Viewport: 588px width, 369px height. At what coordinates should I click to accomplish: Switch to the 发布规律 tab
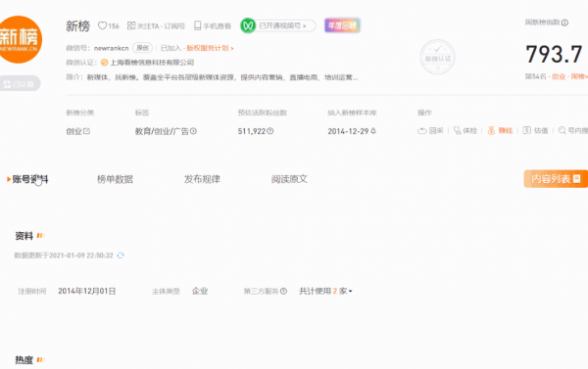click(x=202, y=179)
